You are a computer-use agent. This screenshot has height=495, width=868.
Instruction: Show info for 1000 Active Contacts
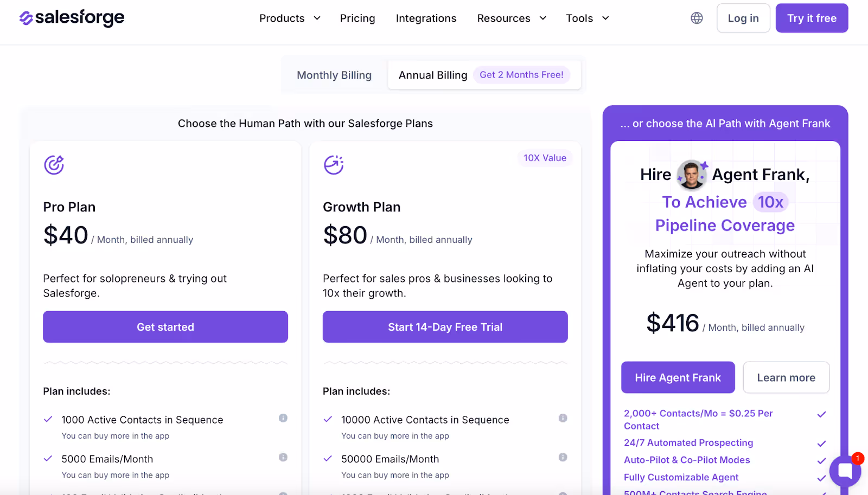[283, 418]
